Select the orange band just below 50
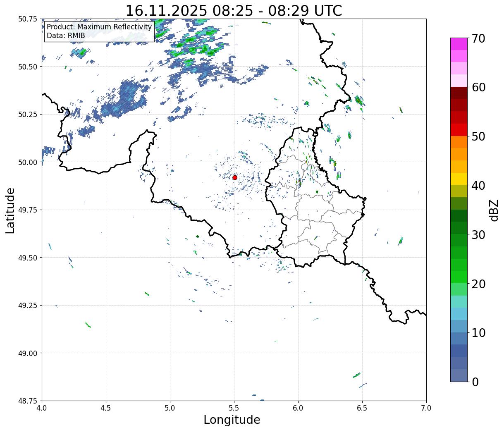 click(x=459, y=142)
